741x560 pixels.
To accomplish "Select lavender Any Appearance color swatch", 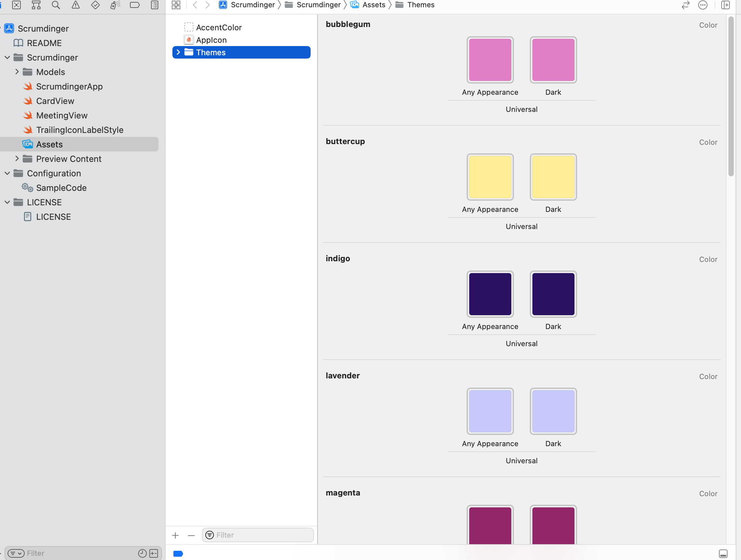I will (490, 411).
